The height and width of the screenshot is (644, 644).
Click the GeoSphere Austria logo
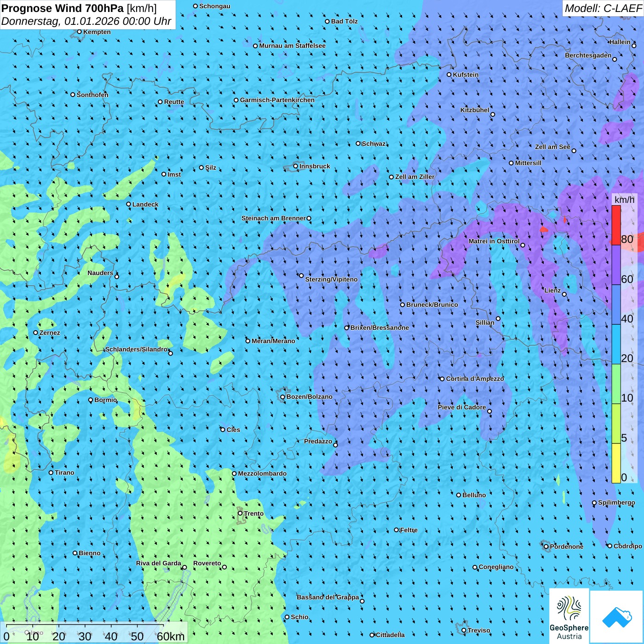(x=569, y=616)
